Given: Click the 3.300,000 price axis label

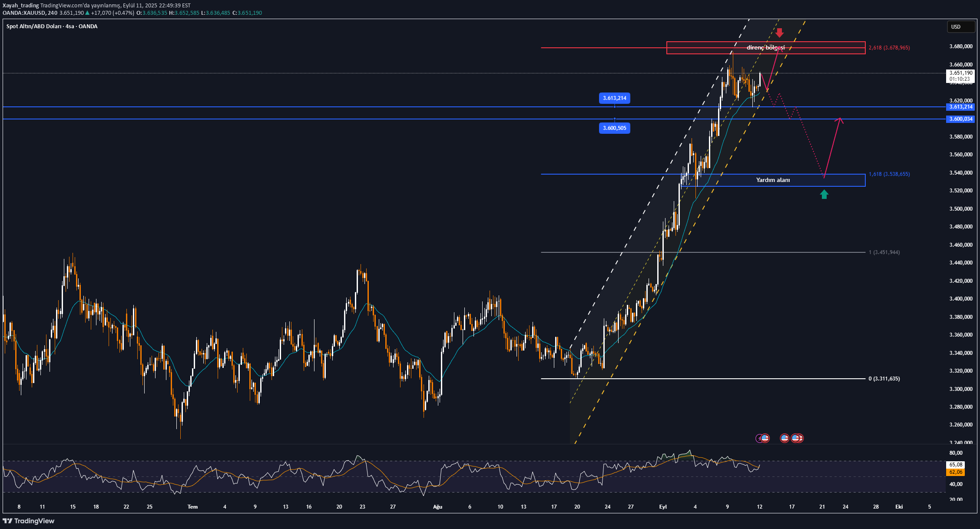Looking at the screenshot, I should (x=961, y=389).
